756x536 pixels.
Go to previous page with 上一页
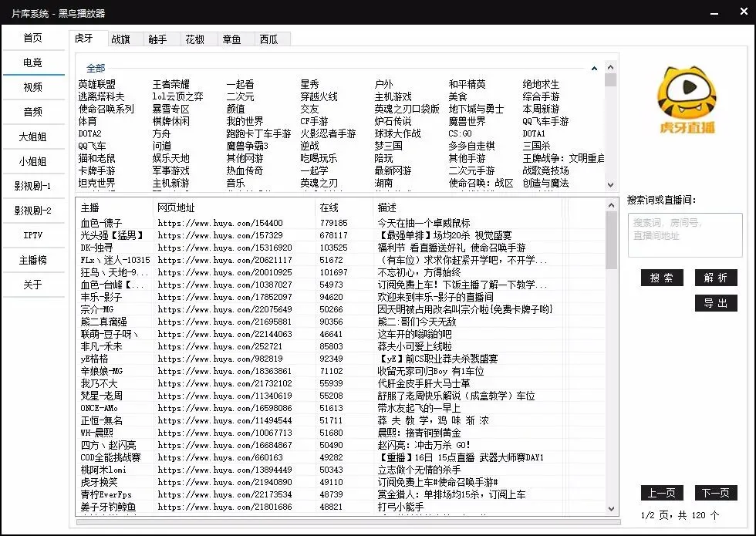[662, 493]
